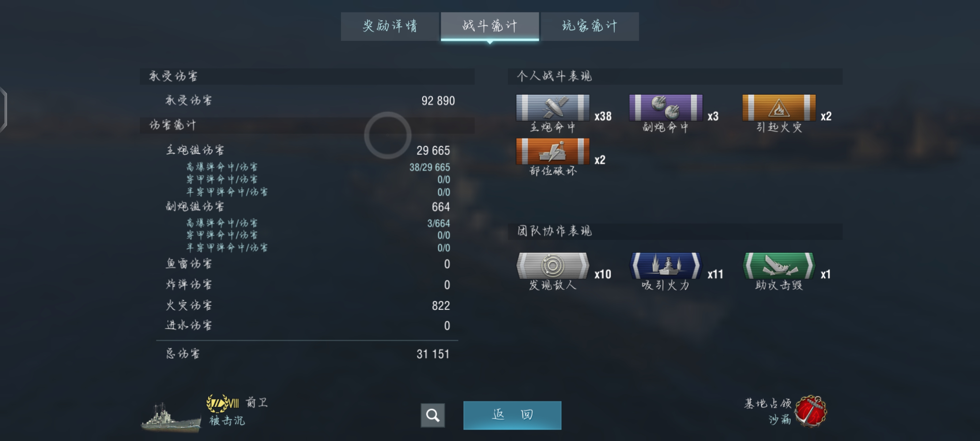This screenshot has width=980, height=441.
Task: Click the 副炮组伤害 secondary damage row
Action: [x=307, y=207]
